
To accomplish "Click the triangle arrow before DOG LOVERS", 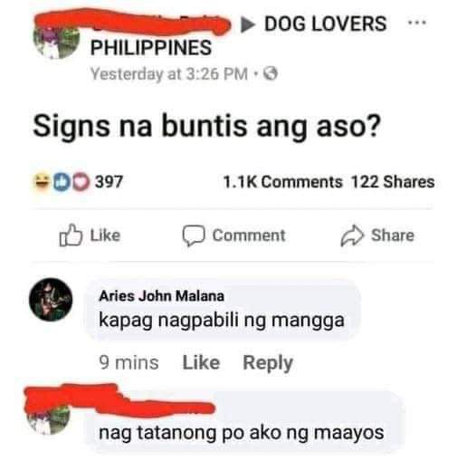I will point(248,24).
